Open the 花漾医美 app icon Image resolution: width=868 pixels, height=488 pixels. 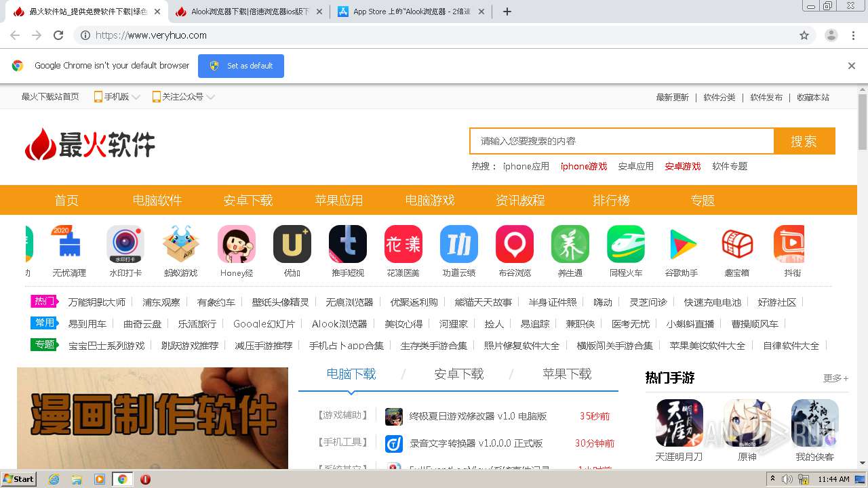403,244
